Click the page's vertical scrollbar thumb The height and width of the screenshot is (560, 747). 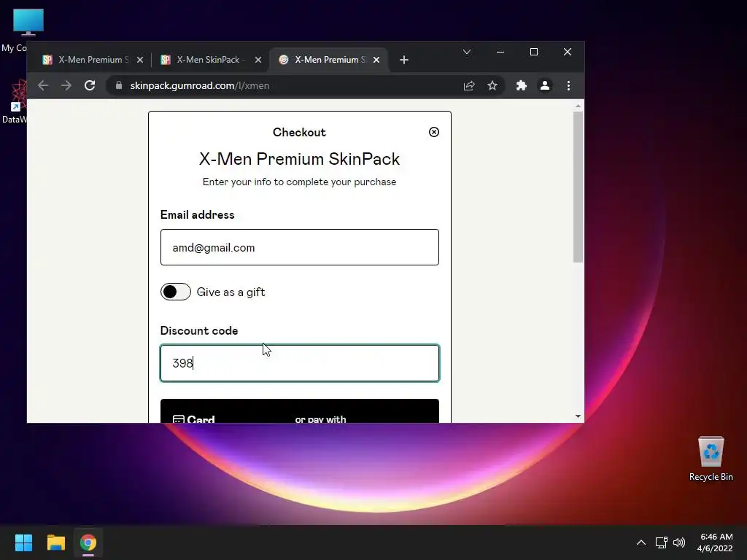coord(578,187)
